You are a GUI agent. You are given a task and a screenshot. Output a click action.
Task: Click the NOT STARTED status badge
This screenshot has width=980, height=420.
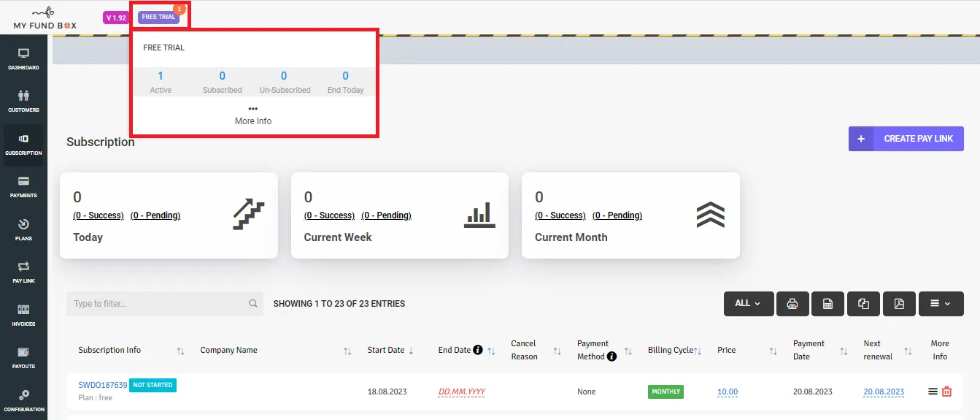pyautogui.click(x=153, y=385)
